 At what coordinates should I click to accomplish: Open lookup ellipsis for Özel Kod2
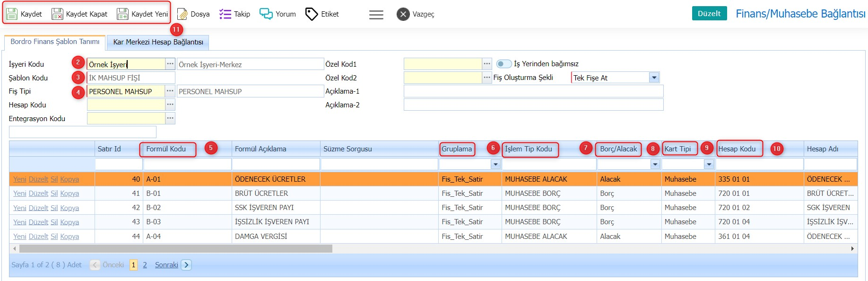click(487, 78)
